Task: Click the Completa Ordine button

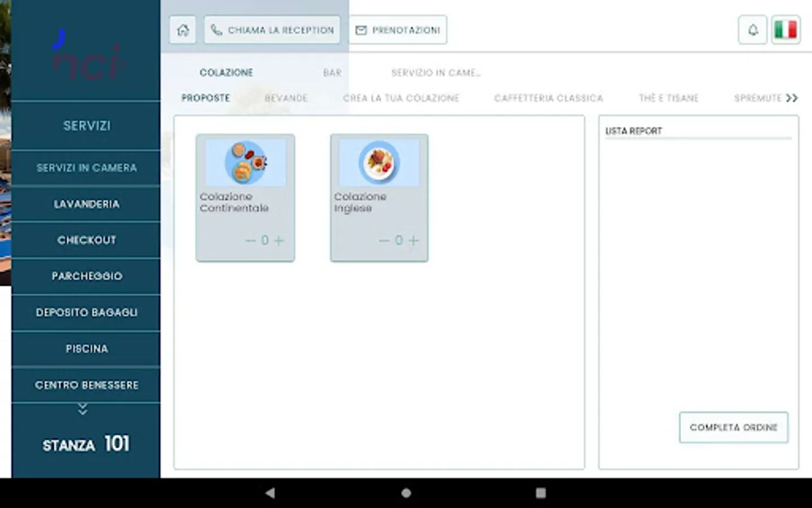Action: (734, 427)
